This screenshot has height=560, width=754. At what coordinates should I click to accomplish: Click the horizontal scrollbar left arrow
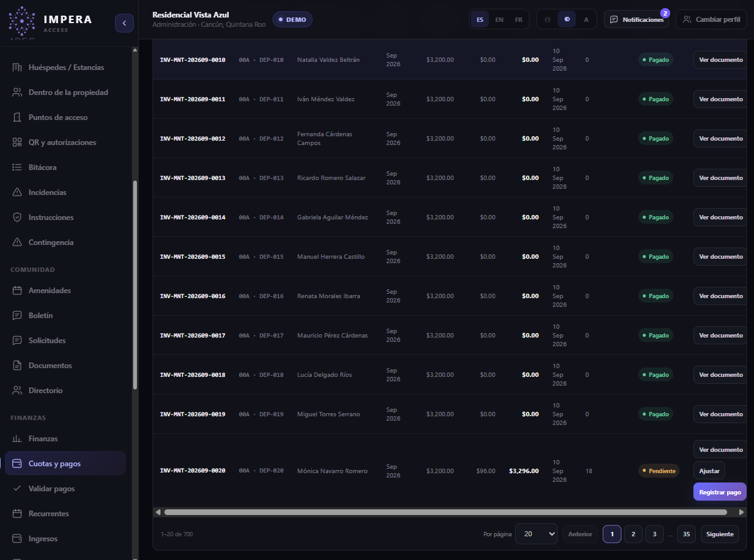(x=158, y=512)
